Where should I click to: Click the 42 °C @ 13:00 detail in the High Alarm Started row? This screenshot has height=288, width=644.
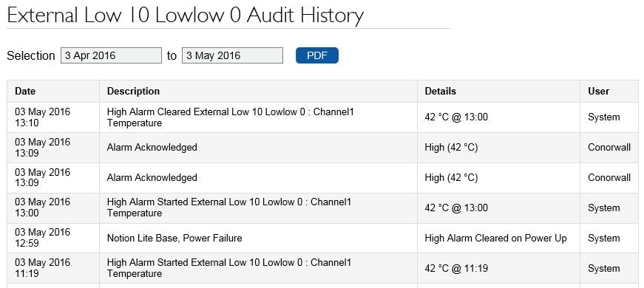click(x=456, y=208)
